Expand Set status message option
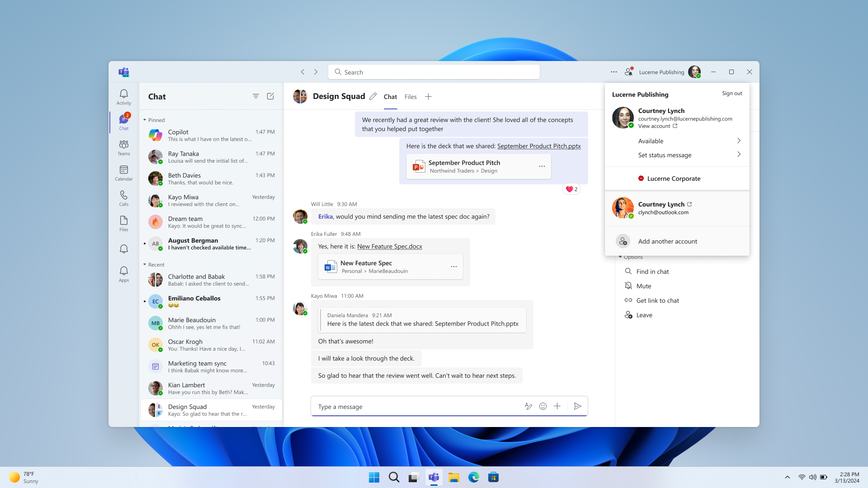Screen dimensions: 868x488 738,155
